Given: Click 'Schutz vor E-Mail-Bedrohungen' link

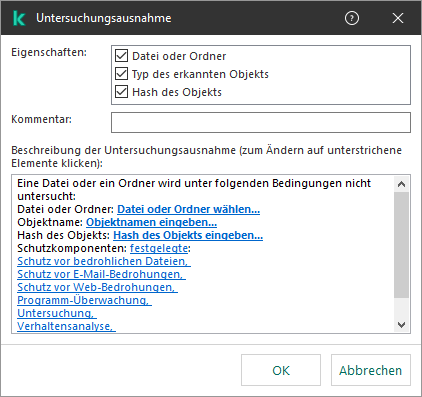Looking at the screenshot, I should tap(101, 274).
